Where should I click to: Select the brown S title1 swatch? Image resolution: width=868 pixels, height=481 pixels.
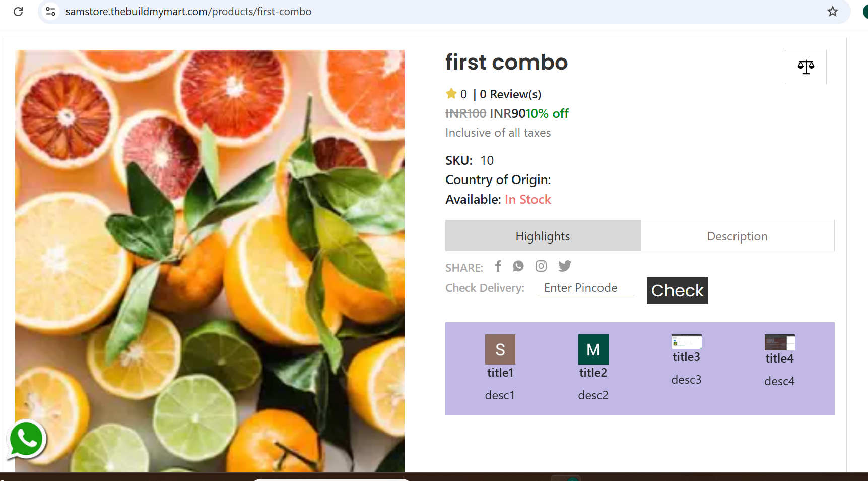(x=500, y=349)
